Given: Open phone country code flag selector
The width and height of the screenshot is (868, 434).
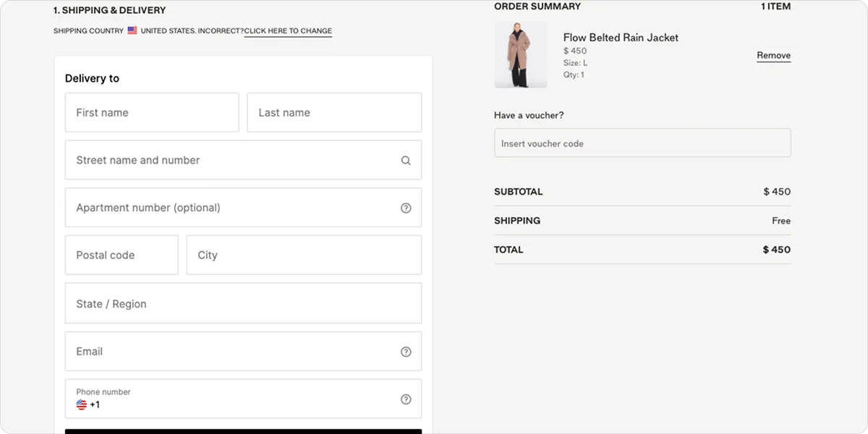Looking at the screenshot, I should coord(82,405).
